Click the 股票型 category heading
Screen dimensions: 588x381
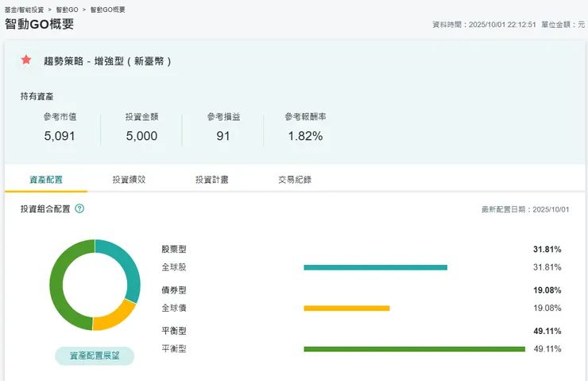click(174, 249)
